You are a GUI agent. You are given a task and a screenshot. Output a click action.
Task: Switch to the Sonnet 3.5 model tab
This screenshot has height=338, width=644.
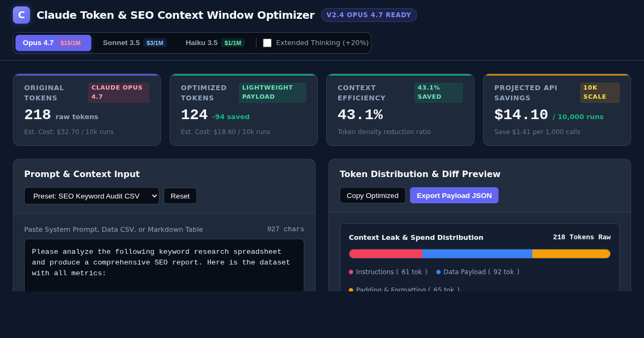tap(135, 43)
